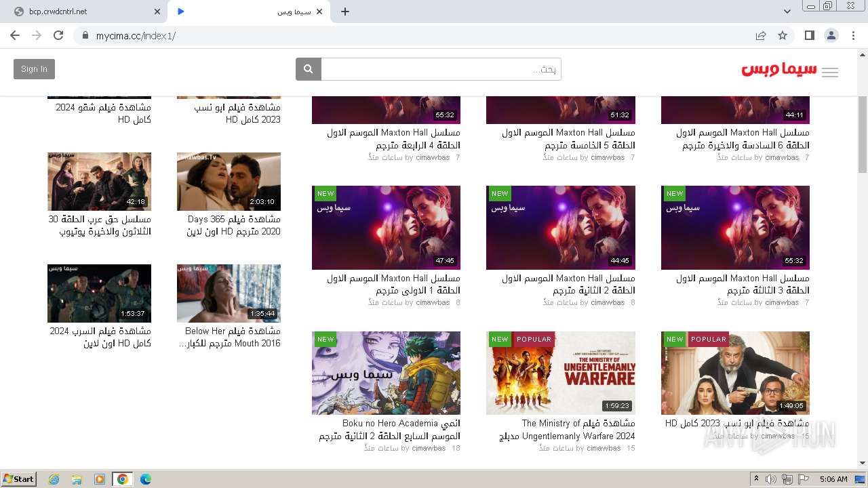This screenshot has width=868, height=488.
Task: Expand the tab search dropdown arrow
Action: tap(787, 12)
